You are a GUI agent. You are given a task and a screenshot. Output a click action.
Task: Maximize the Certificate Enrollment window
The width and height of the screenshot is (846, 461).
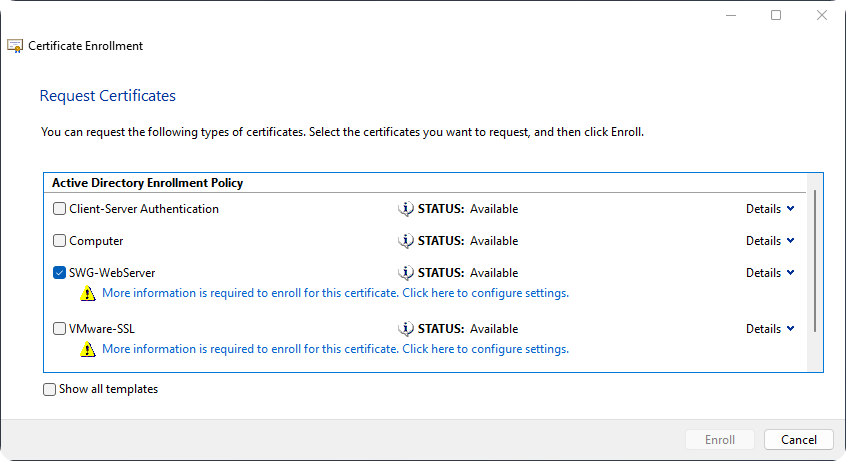coord(776,15)
